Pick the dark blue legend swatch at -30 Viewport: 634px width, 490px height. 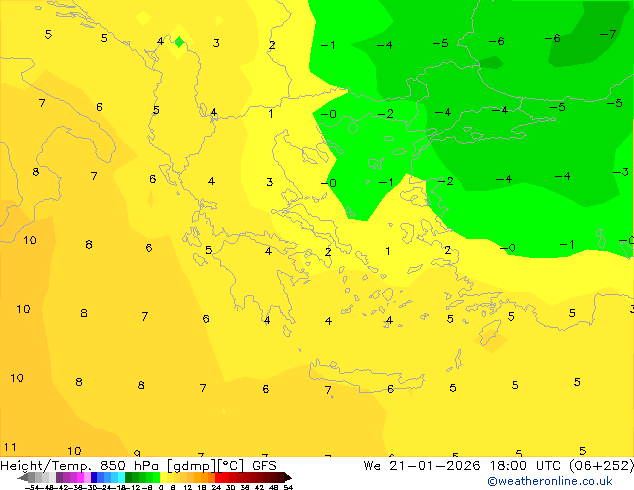point(94,477)
